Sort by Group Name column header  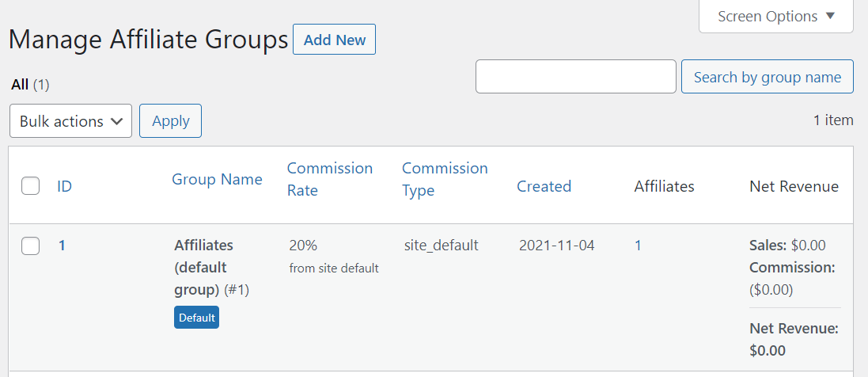(217, 179)
